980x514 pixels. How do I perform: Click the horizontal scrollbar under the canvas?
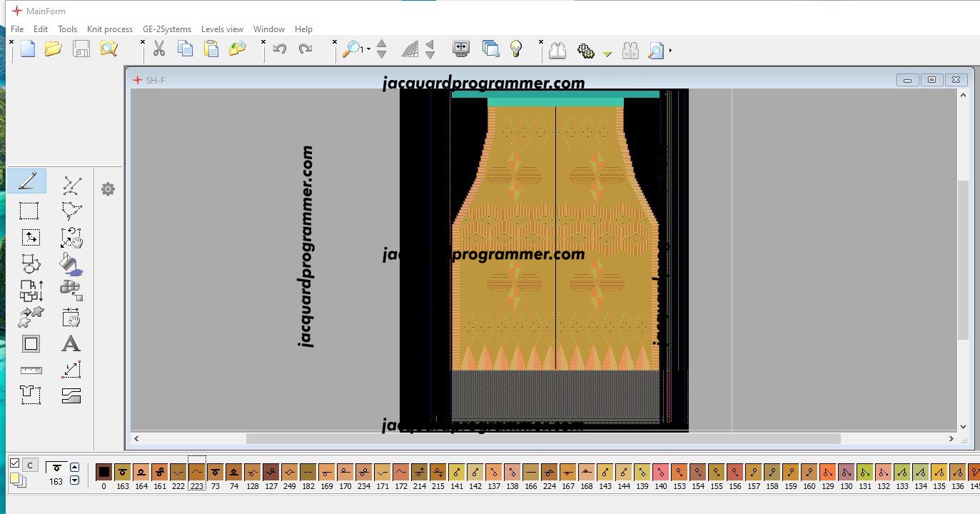tap(542, 438)
